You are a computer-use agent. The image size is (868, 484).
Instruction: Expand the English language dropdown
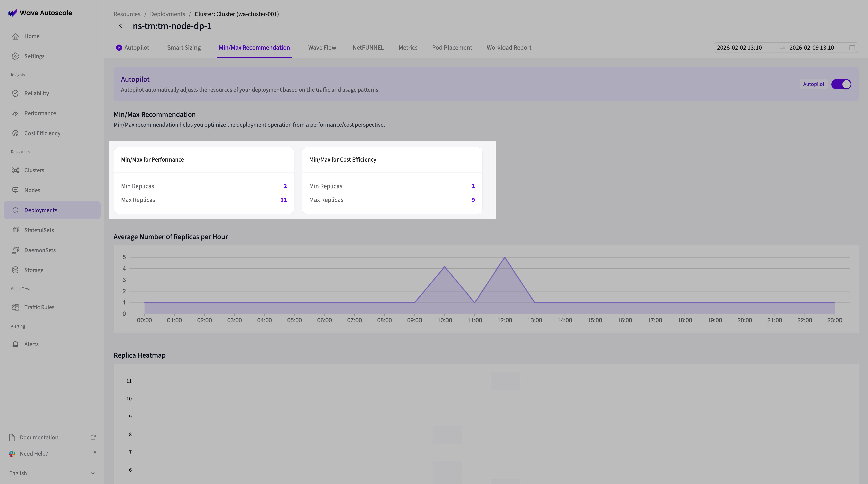[x=52, y=473]
